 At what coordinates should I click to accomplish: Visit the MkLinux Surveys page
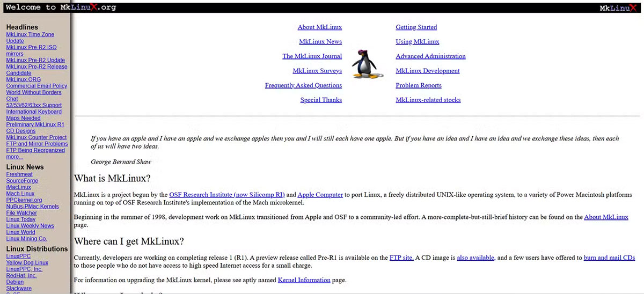click(317, 71)
